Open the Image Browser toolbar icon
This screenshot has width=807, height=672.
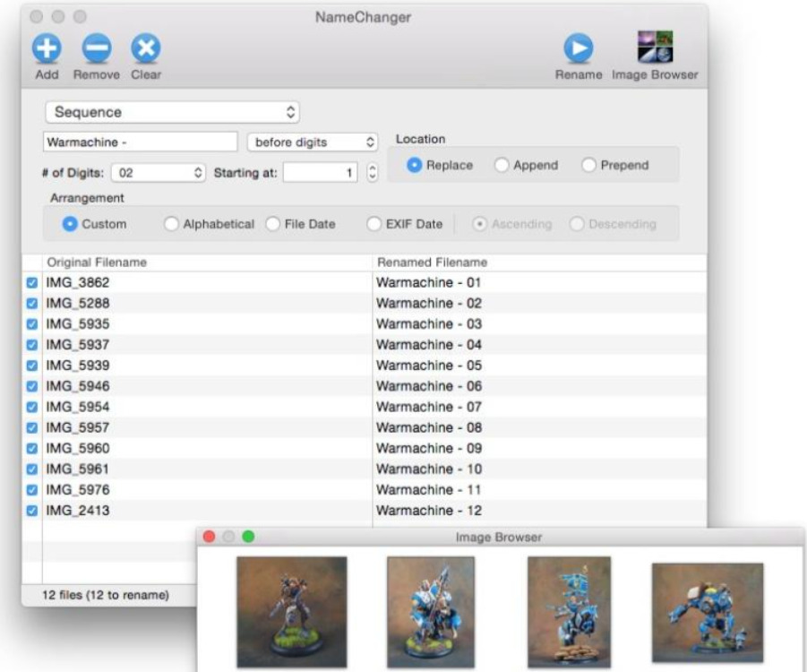click(655, 47)
